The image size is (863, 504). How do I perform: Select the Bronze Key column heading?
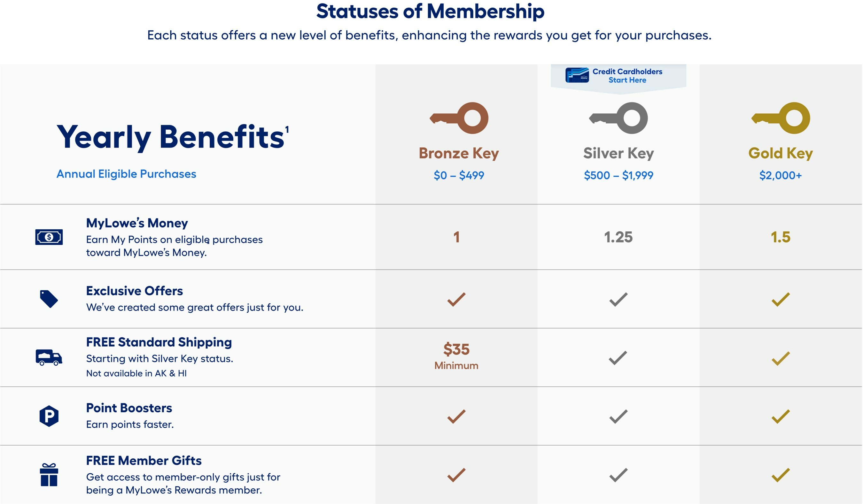click(x=459, y=153)
